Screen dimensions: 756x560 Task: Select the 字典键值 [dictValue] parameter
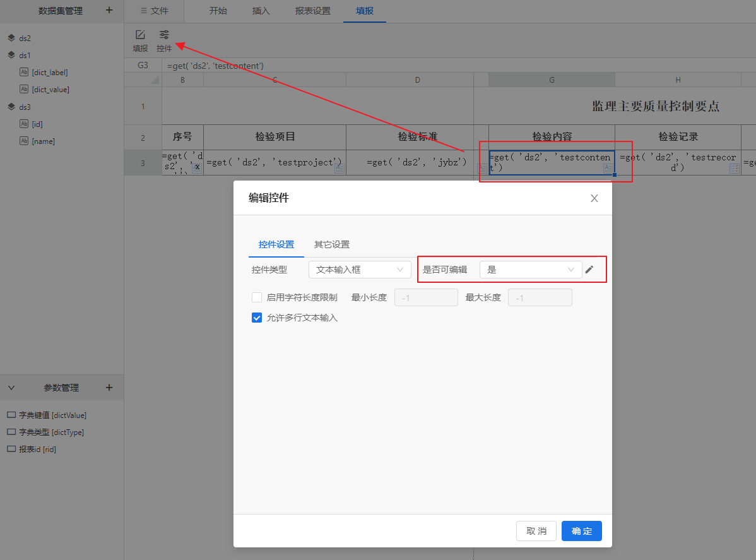pyautogui.click(x=52, y=415)
